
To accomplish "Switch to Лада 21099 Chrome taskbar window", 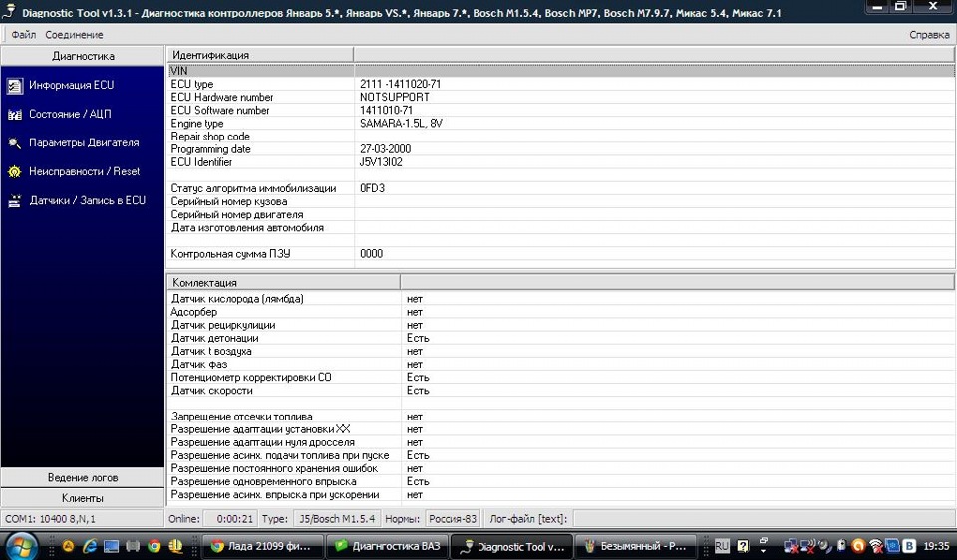I will (263, 546).
